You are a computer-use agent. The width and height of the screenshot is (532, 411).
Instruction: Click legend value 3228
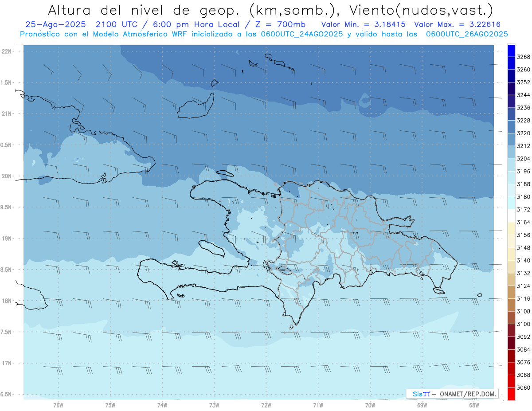[x=524, y=121]
